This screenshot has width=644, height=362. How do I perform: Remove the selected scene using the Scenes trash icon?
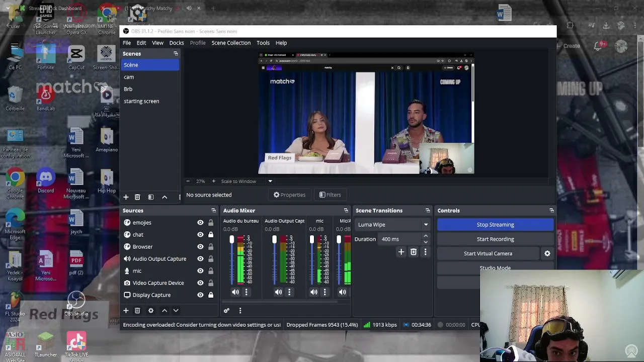tap(137, 197)
